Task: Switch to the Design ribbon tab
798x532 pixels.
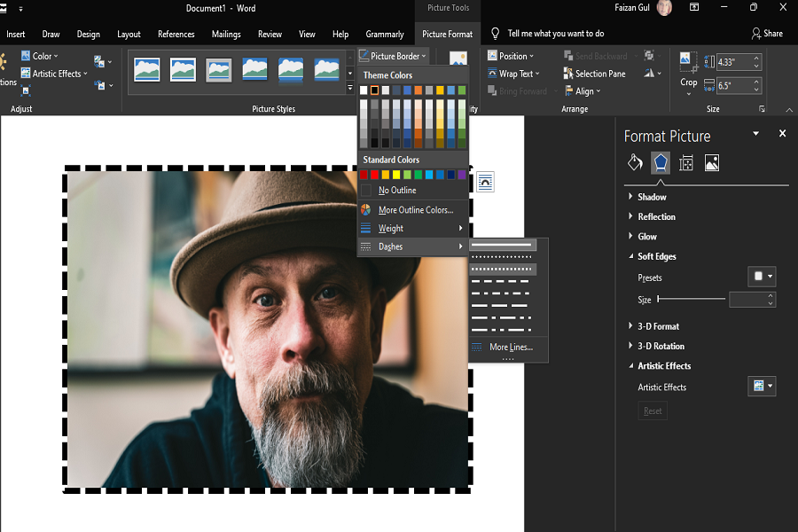Action: (88, 34)
